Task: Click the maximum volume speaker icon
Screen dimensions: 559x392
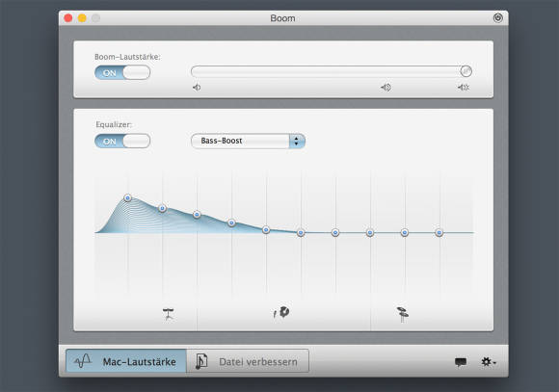Action: (x=464, y=88)
